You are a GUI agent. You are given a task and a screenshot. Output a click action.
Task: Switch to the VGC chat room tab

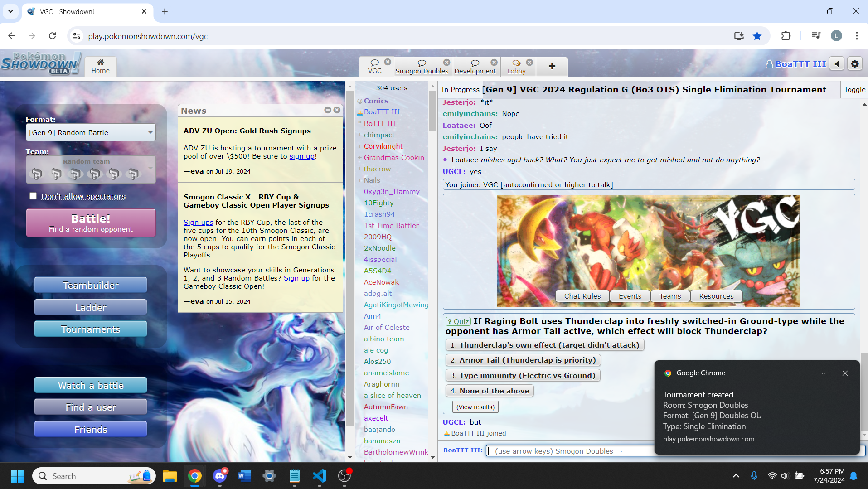click(x=375, y=67)
